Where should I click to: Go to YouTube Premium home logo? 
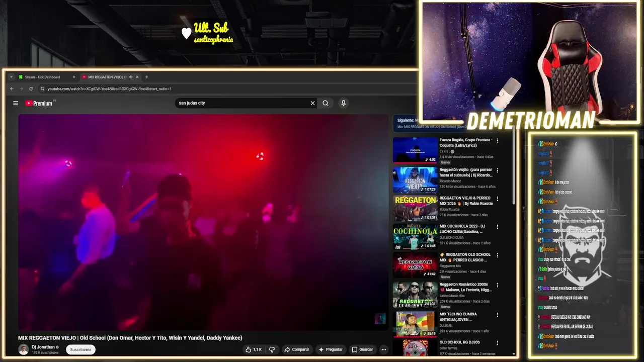(39, 103)
